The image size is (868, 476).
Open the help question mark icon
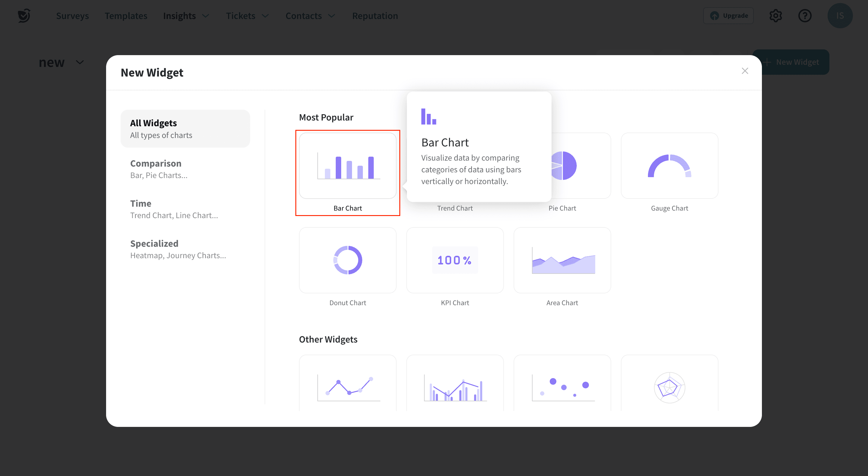tap(805, 16)
